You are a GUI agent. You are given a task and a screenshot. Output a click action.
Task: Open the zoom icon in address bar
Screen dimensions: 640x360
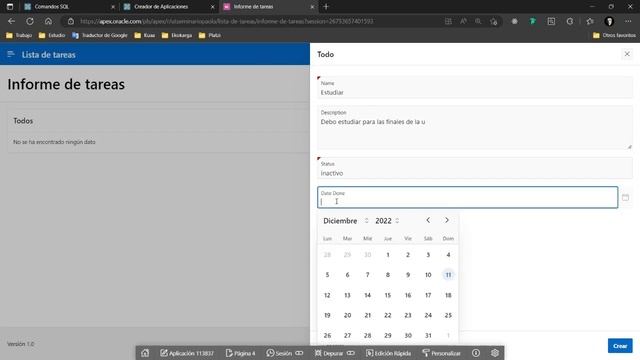pos(478,21)
